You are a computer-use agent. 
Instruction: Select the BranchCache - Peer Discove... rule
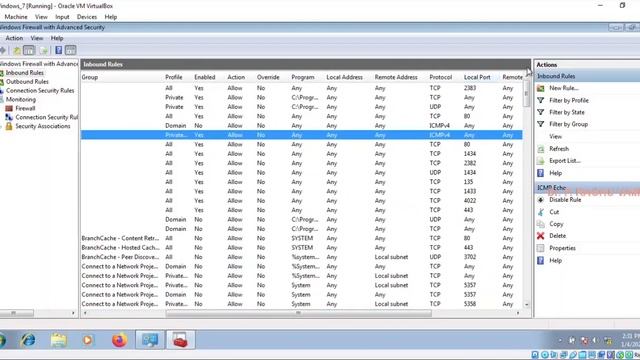(x=302, y=257)
